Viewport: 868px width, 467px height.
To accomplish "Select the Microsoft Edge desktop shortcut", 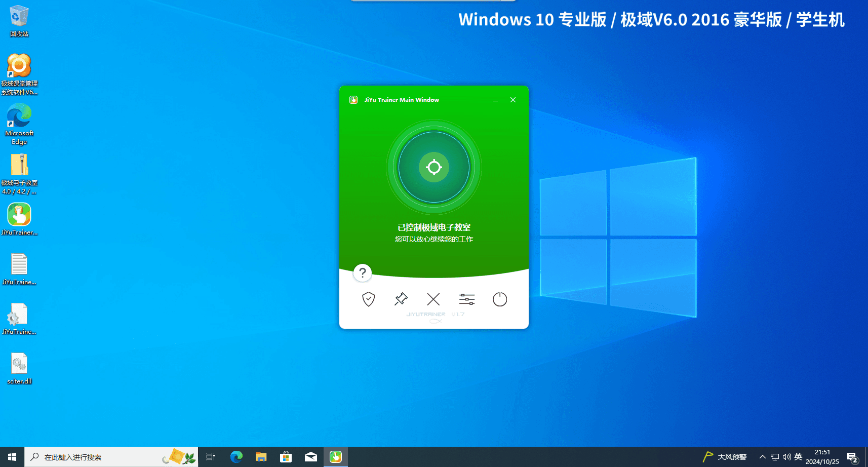I will [19, 124].
